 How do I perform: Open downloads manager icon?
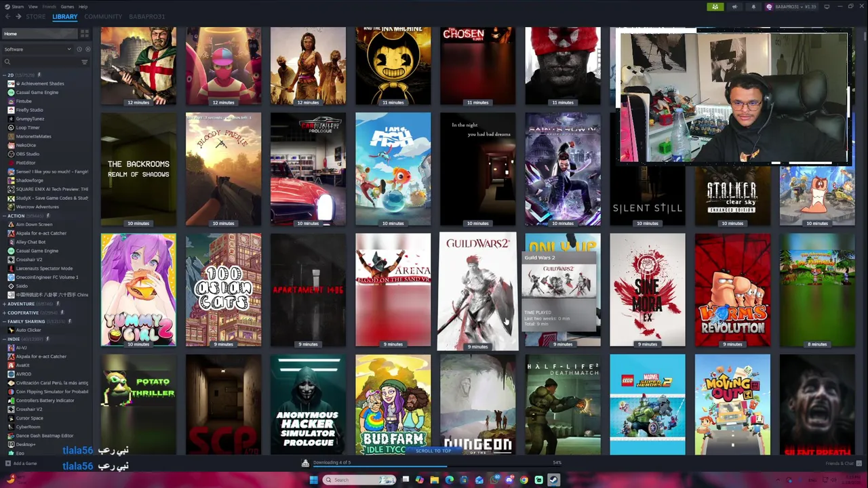pyautogui.click(x=305, y=463)
